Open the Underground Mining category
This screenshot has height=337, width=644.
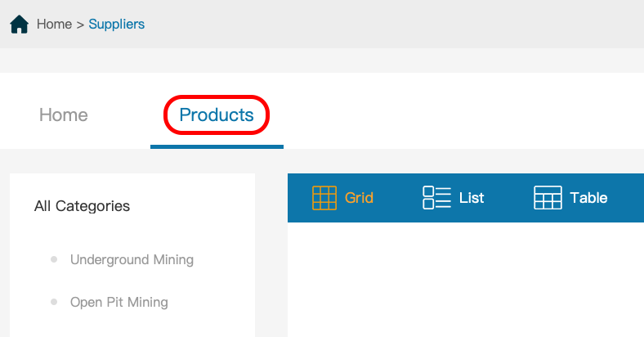tap(132, 260)
